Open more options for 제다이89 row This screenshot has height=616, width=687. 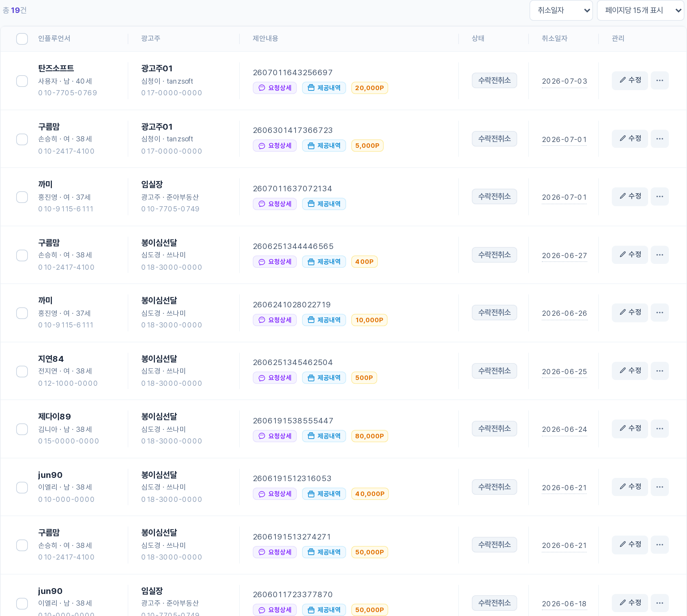pyautogui.click(x=659, y=429)
